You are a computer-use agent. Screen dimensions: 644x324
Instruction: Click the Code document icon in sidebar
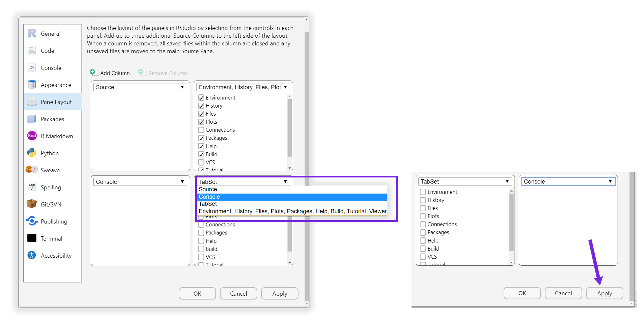pos(32,51)
